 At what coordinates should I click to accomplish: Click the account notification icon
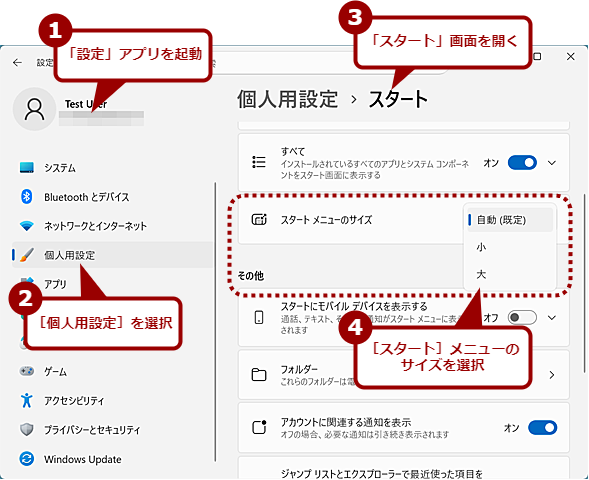click(x=259, y=427)
